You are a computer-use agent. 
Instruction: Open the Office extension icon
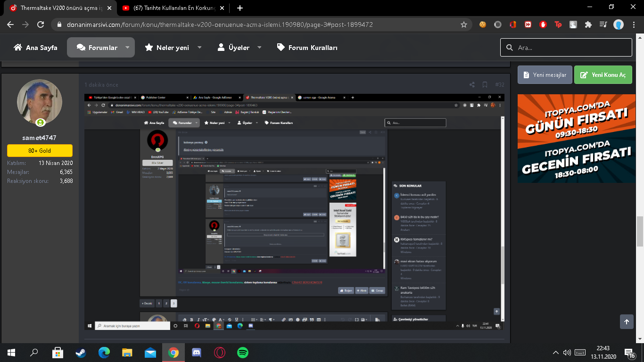pyautogui.click(x=513, y=25)
